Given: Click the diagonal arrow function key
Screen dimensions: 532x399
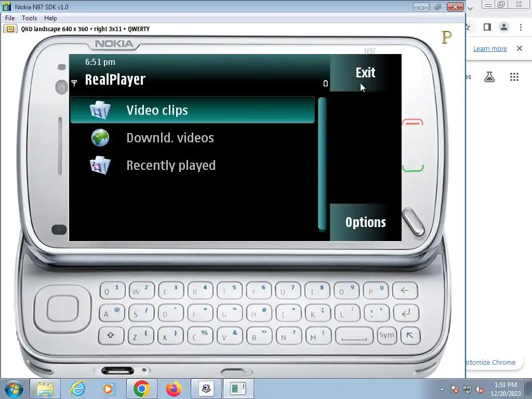Looking at the screenshot, I should [x=410, y=336].
